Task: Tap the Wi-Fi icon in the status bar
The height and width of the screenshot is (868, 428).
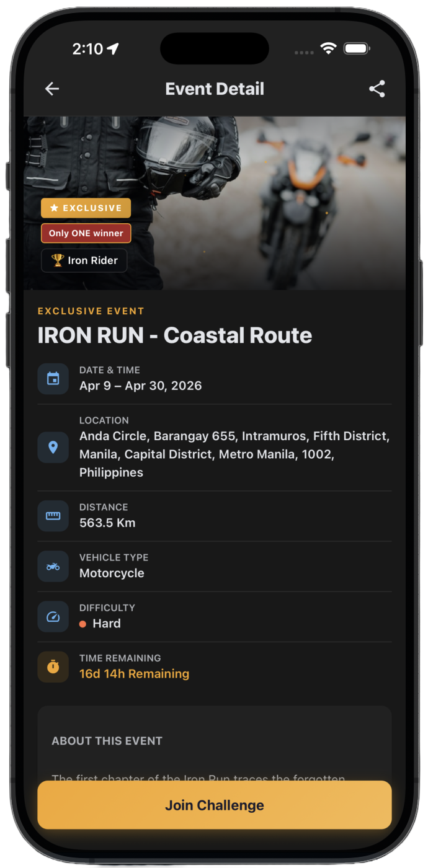Action: (x=329, y=48)
